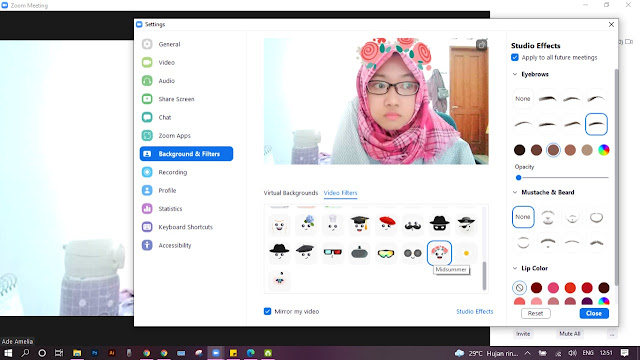Collapse the Eyebrows section
The width and height of the screenshot is (640, 360).
(515, 74)
